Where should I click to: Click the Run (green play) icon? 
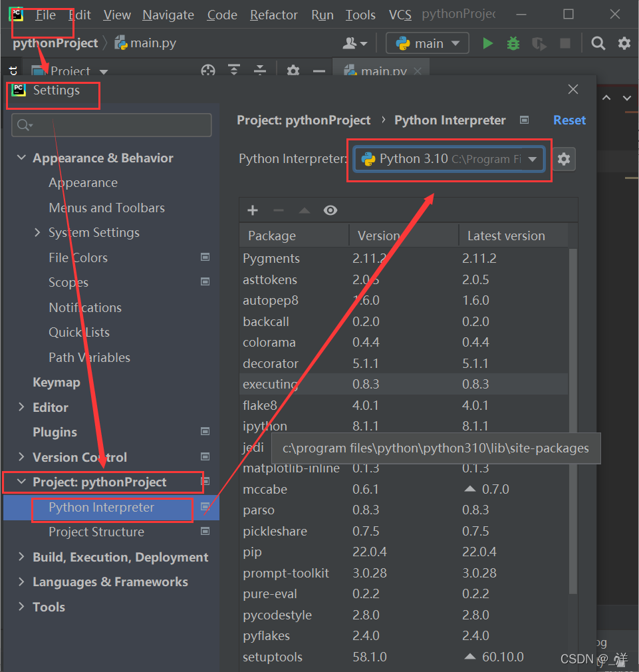(488, 43)
